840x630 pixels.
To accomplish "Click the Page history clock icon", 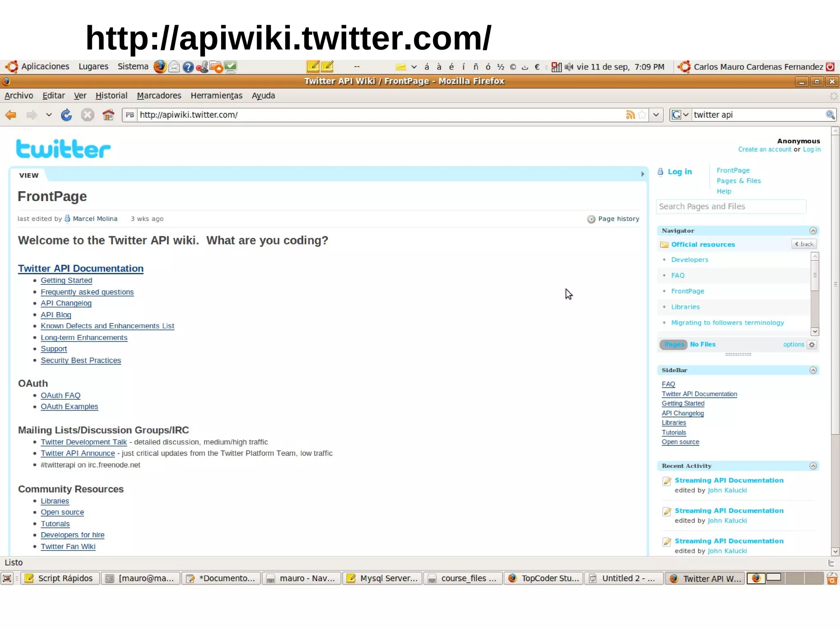I will point(591,219).
